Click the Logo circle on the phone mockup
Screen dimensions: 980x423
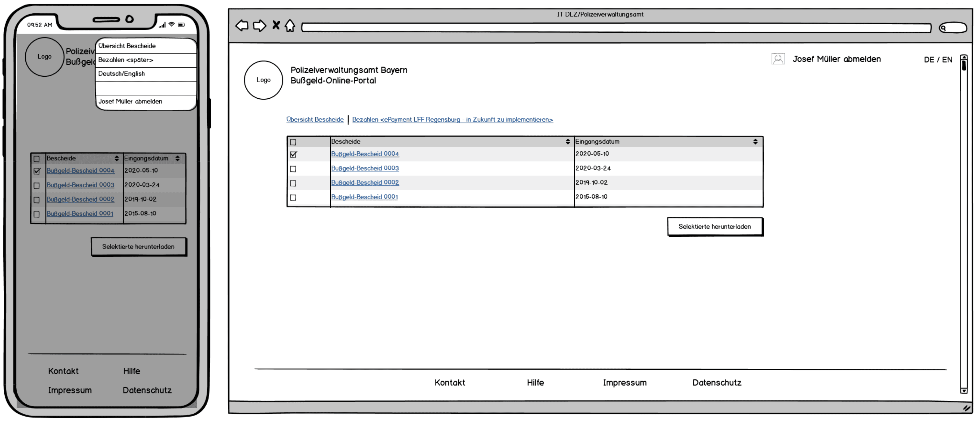point(44,57)
